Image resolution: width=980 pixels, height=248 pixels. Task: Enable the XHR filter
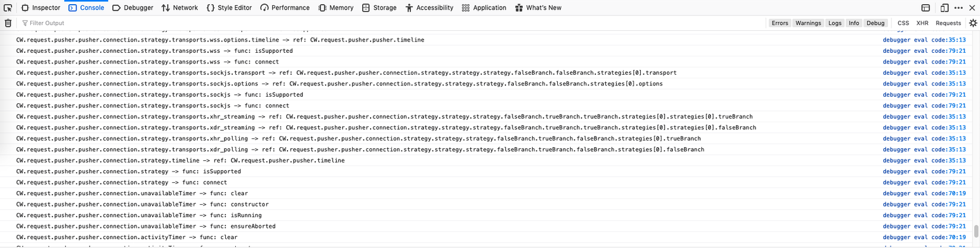click(922, 23)
